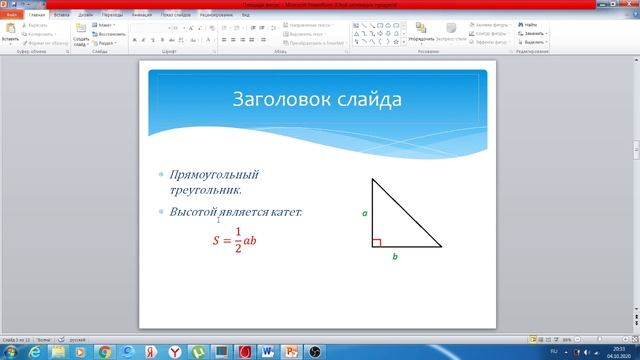
Task: Open Заливка фигуры shape fill
Action: point(489,25)
